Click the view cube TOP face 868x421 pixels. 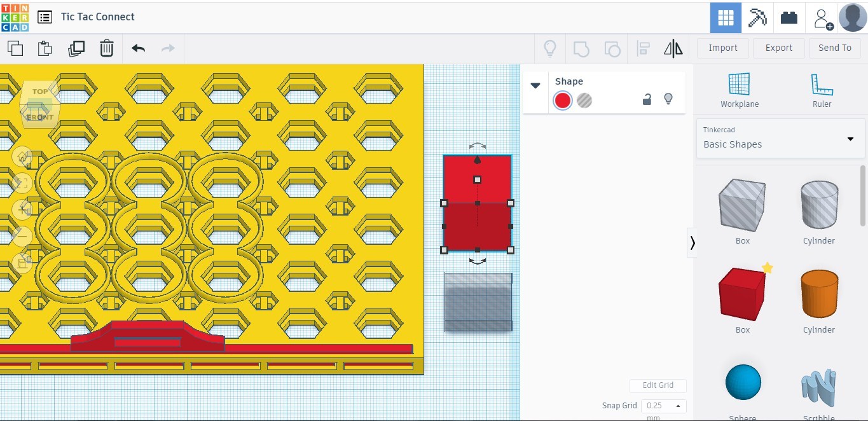[40, 92]
